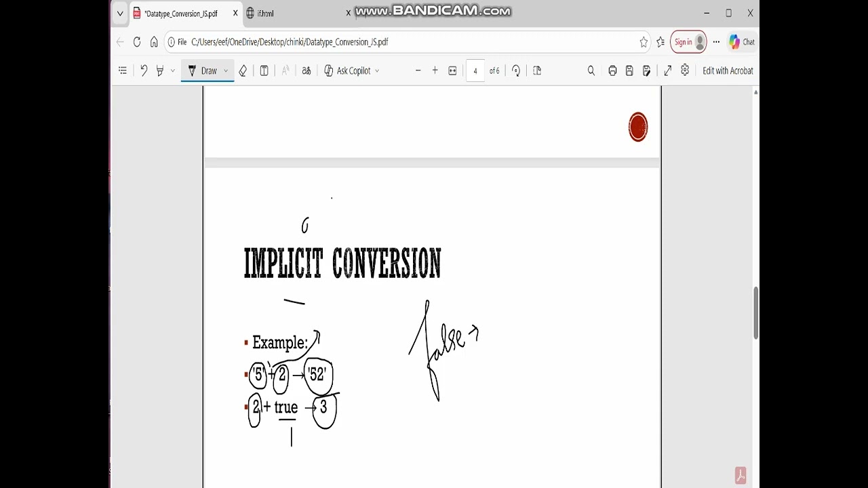The width and height of the screenshot is (868, 488).
Task: Open the Settings and more ellipsis menu
Action: point(716,42)
